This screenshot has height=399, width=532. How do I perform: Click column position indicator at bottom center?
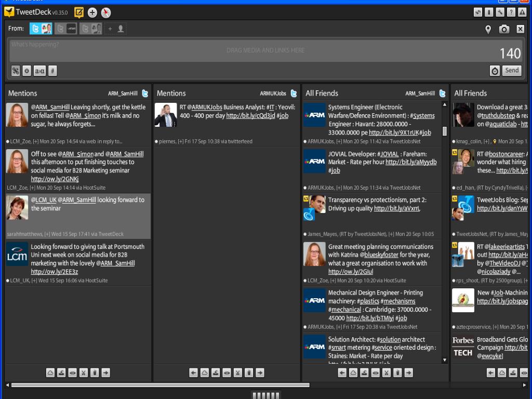coord(266,395)
